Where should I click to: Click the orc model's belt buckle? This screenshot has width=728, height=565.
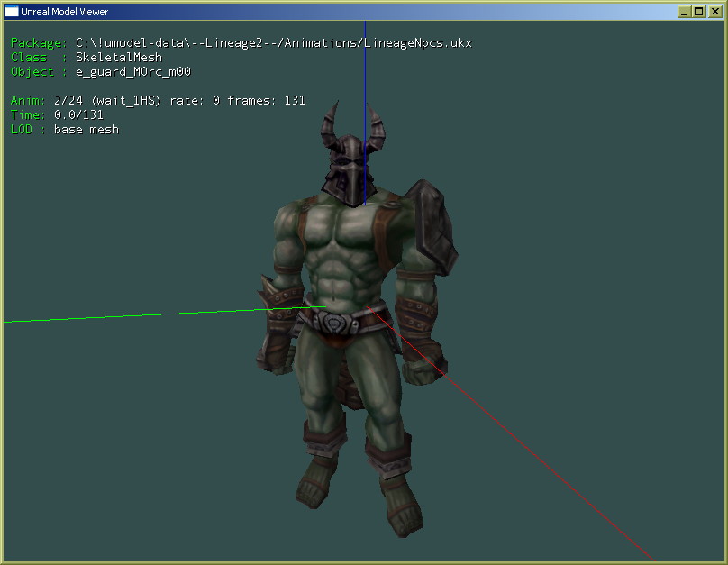coord(333,323)
